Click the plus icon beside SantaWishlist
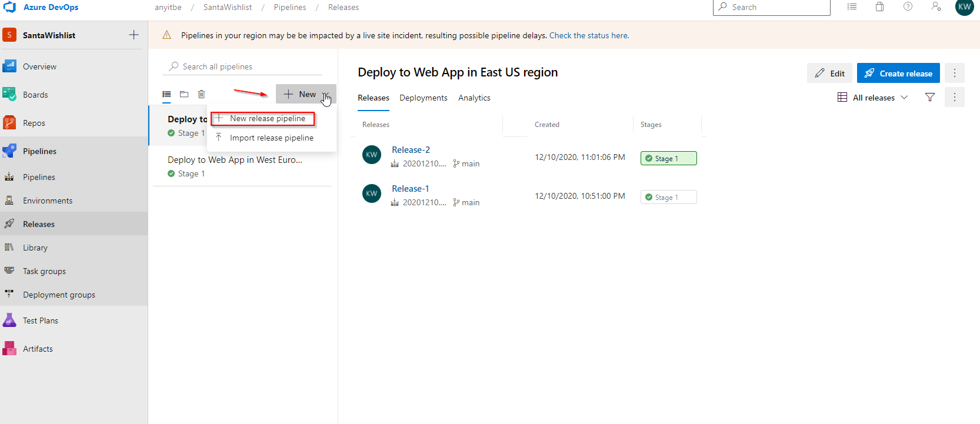Image resolution: width=980 pixels, height=424 pixels. tap(134, 35)
